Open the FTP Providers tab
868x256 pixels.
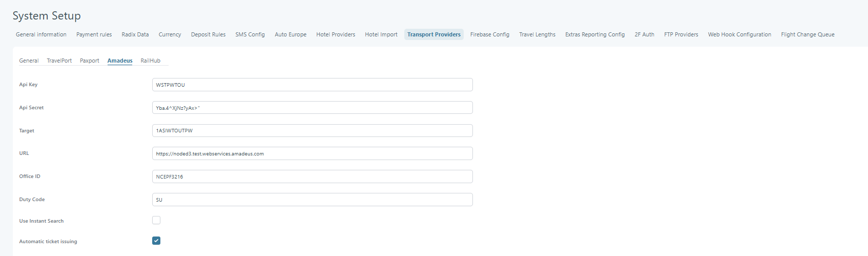coord(681,34)
